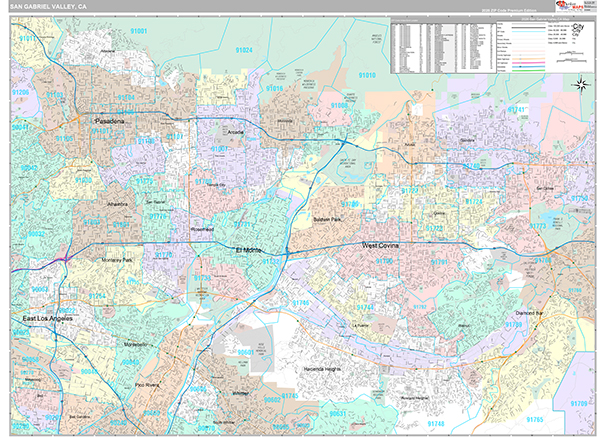Click the Pico Rivera label
Viewport: 600px width, 437px height.
point(148,383)
